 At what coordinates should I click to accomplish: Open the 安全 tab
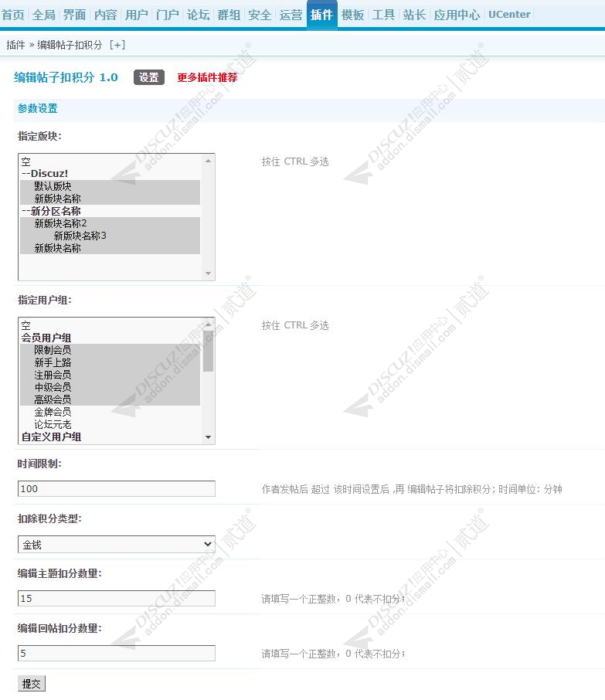[x=260, y=15]
